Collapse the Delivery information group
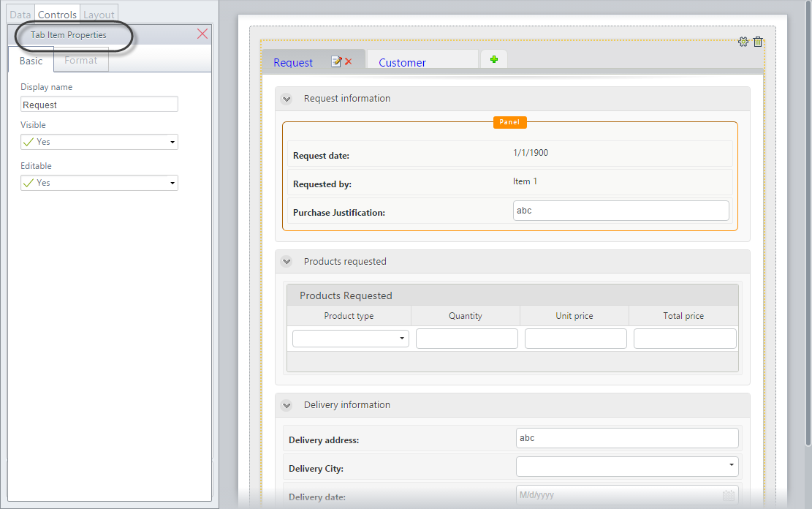The image size is (812, 509). pyautogui.click(x=287, y=405)
